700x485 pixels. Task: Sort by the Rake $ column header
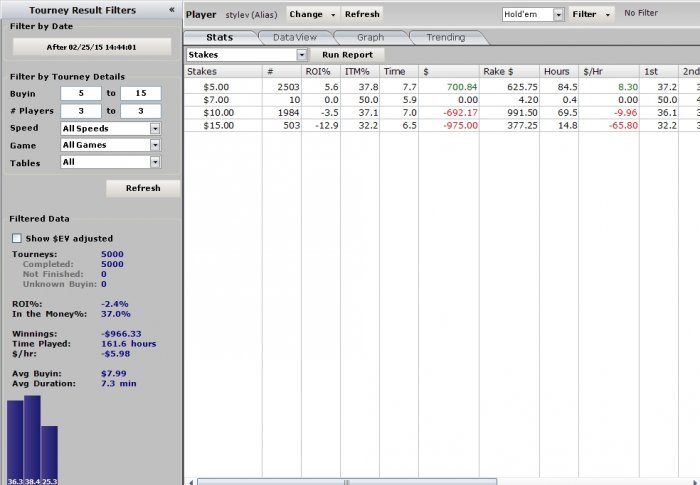pos(509,71)
